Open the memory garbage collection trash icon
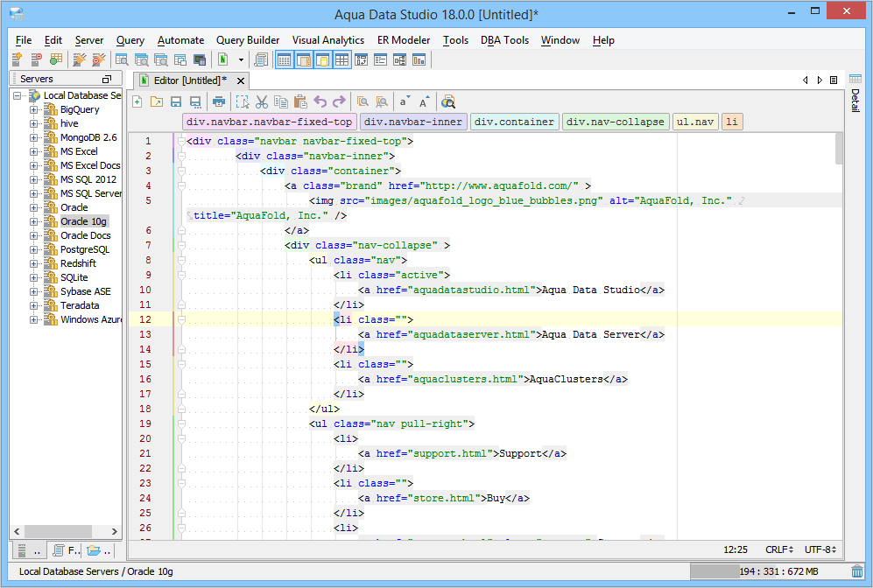The width and height of the screenshot is (873, 588). (857, 571)
